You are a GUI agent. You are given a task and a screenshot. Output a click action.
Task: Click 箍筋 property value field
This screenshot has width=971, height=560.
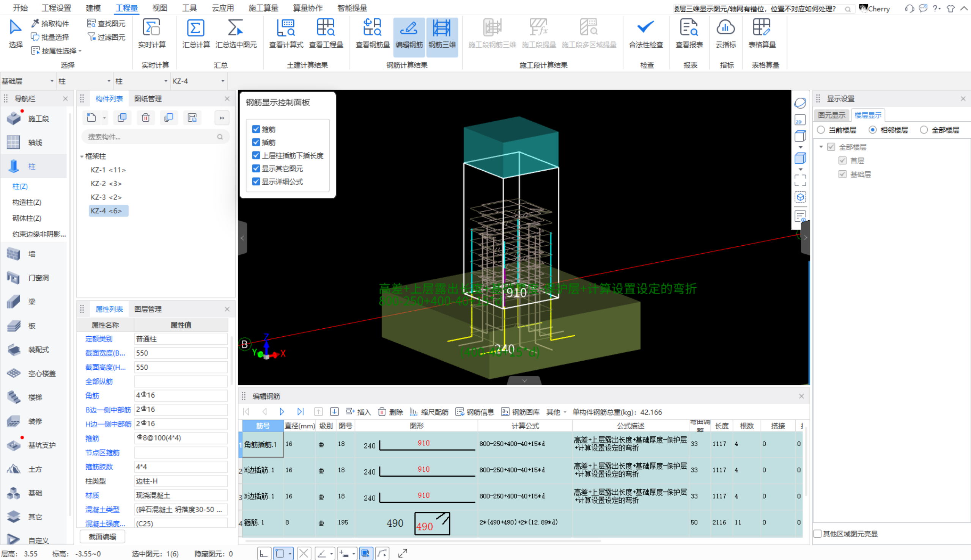pyautogui.click(x=181, y=438)
